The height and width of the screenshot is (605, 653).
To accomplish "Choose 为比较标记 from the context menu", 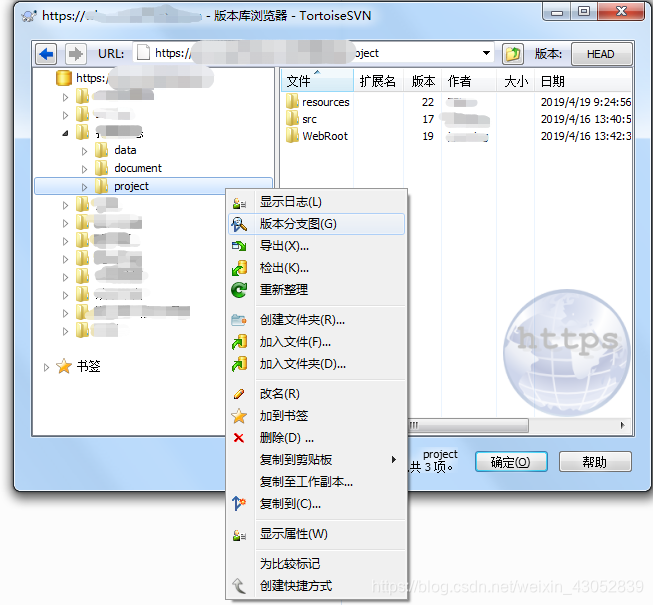I will click(317, 564).
